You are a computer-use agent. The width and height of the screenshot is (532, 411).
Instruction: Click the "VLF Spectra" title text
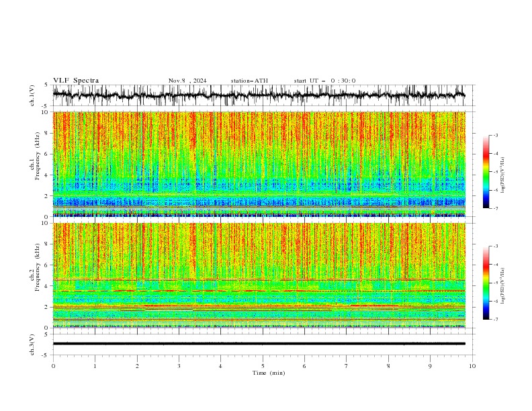pyautogui.click(x=76, y=81)
